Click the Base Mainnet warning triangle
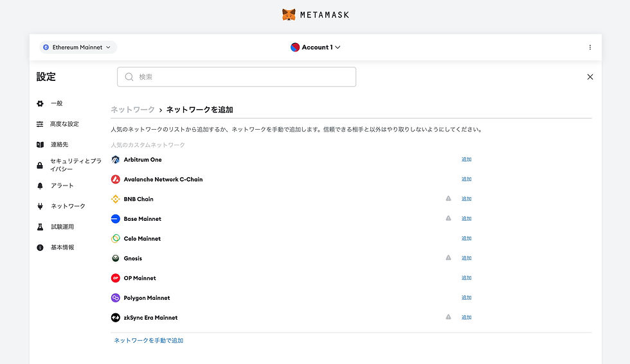Screen dimensions: 630x364 (x=449, y=218)
